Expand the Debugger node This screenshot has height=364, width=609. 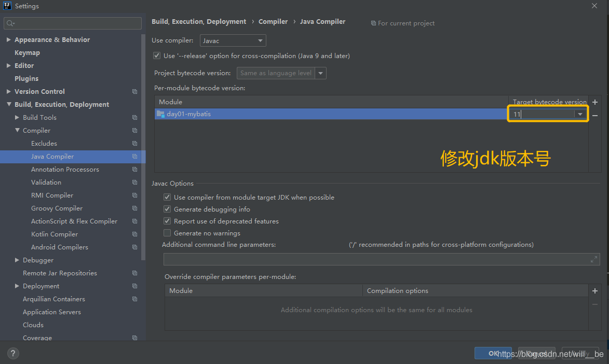(x=17, y=260)
